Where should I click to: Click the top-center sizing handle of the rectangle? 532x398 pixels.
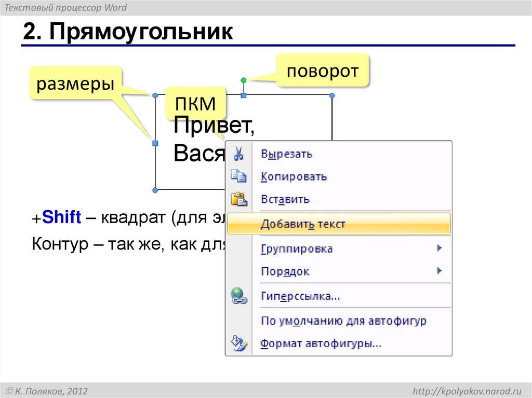pyautogui.click(x=243, y=95)
